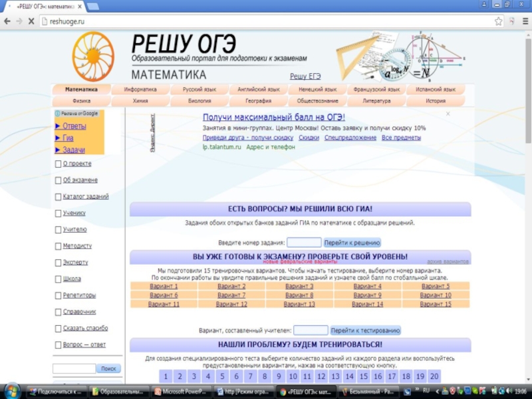
Task: Stop page loading with X icon
Action: pyautogui.click(x=31, y=21)
